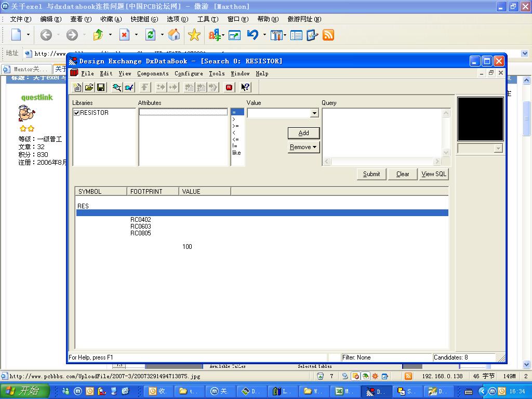Expand the address bar URL dropdown
Image resolution: width=532 pixels, height=399 pixels.
tap(525, 54)
